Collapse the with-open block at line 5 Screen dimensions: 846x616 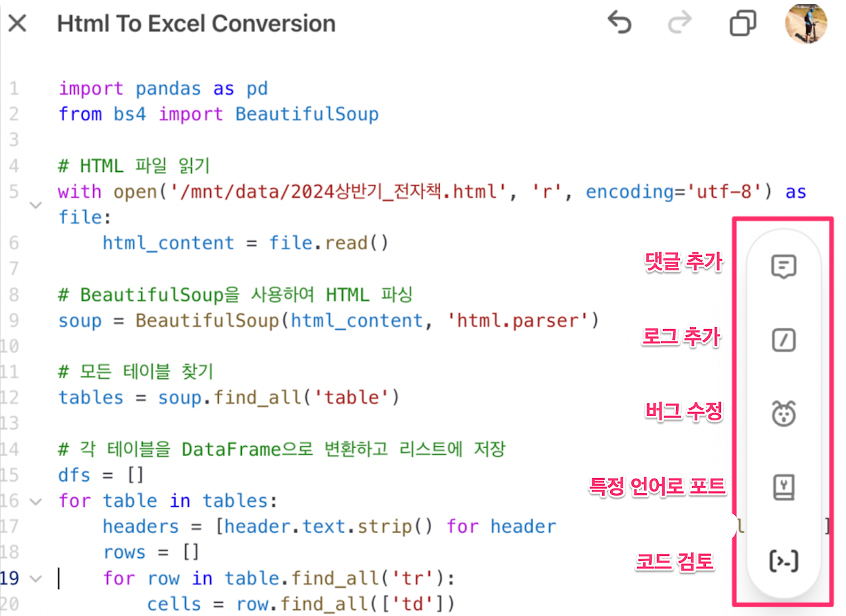coord(36,206)
